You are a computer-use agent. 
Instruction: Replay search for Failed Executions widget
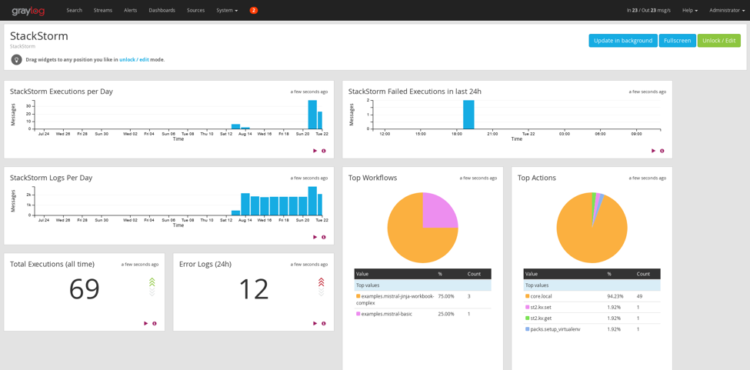pos(653,151)
